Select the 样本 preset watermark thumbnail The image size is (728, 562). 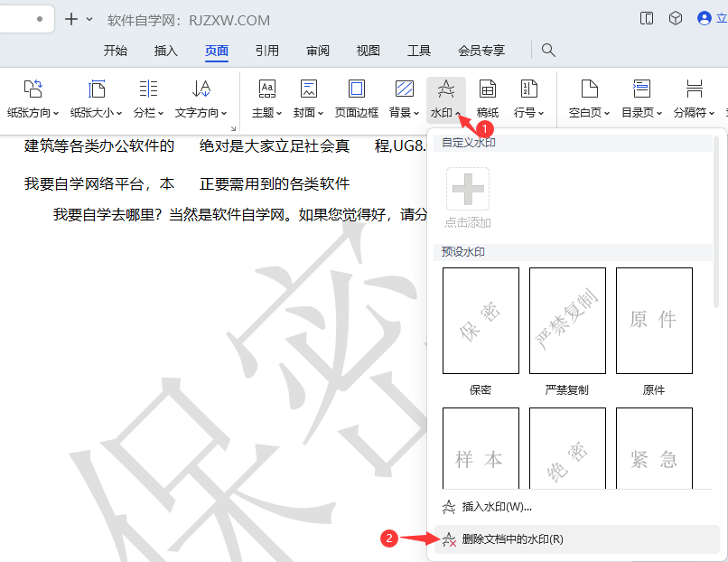point(481,448)
